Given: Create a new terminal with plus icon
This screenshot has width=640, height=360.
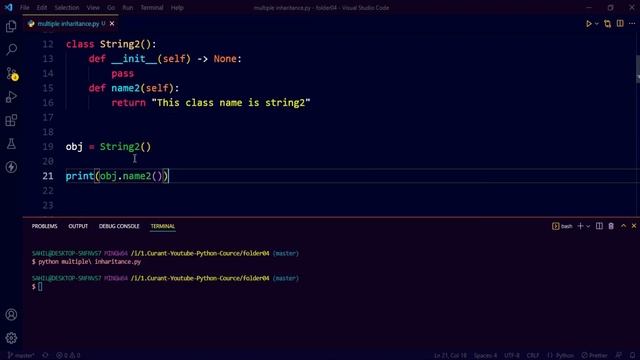Looking at the screenshot, I should (580, 226).
